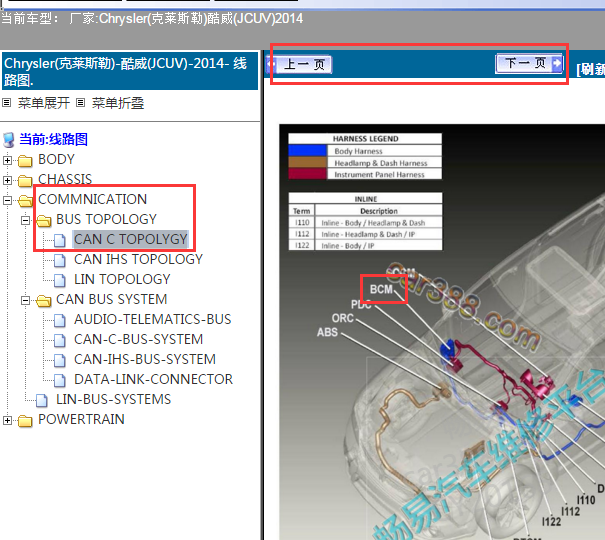This screenshot has height=540, width=605.
Task: Select the BODY tree item
Action: tap(56, 159)
